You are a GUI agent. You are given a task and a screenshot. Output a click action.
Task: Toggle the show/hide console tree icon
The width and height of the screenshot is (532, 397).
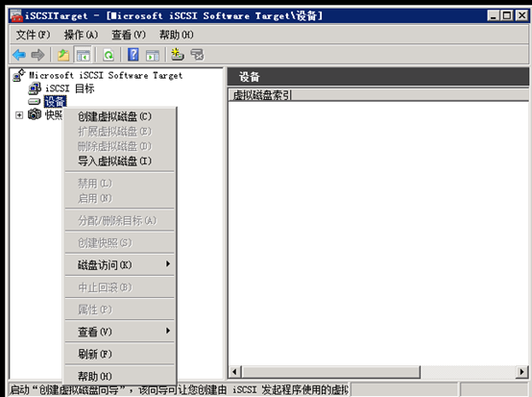tap(84, 55)
